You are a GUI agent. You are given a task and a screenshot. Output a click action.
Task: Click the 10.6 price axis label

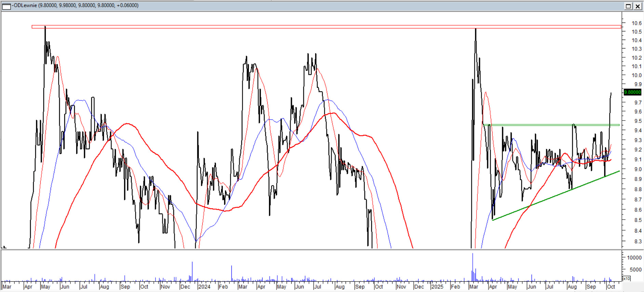[x=636, y=23]
